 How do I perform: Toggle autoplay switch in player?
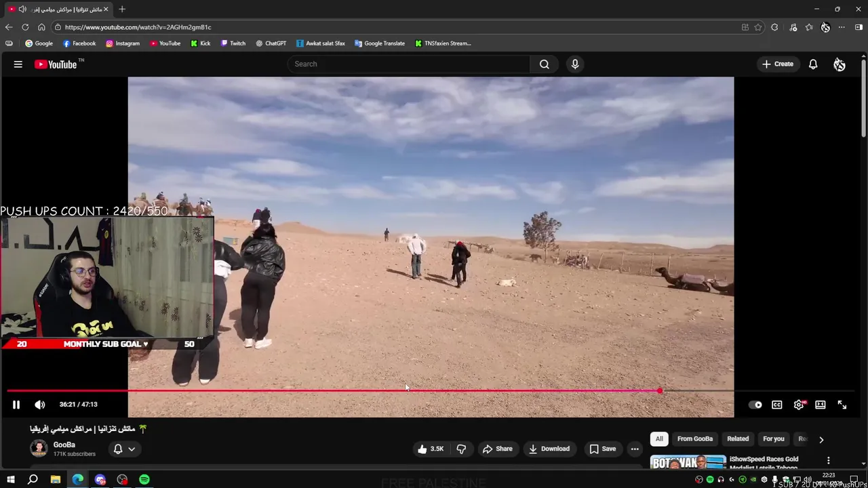[x=755, y=405]
